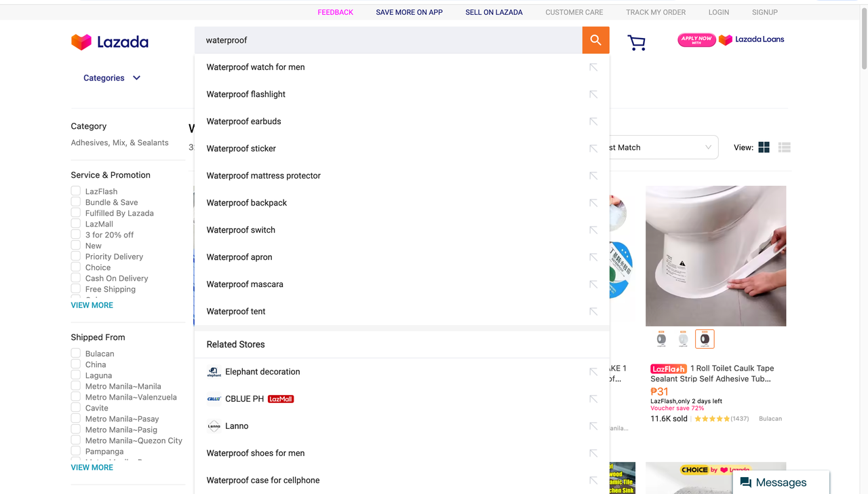Expand Service & Promotion VIEW MORE
The image size is (868, 494).
click(x=92, y=305)
